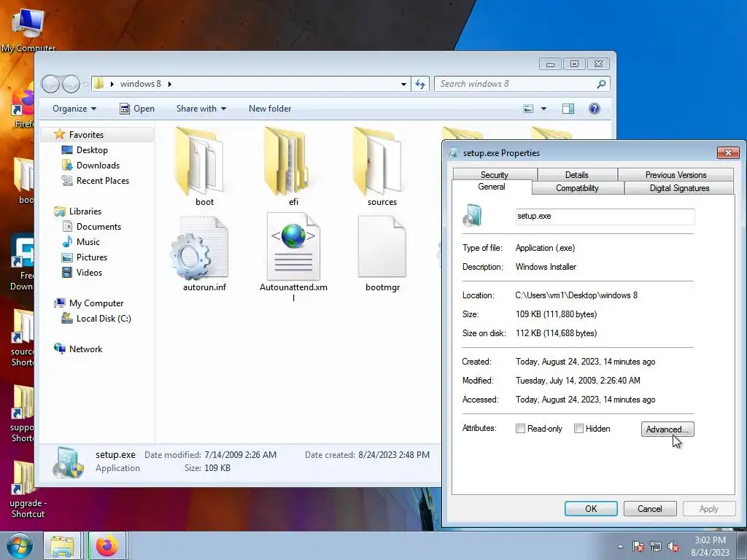Click Windows Explorer taskbar icon
Image resolution: width=747 pixels, height=560 pixels.
pos(62,545)
